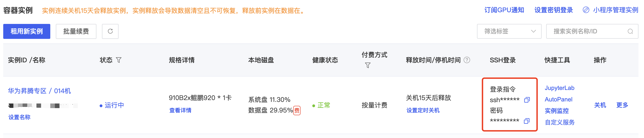Open the JupyterLab quick tool

(x=559, y=88)
